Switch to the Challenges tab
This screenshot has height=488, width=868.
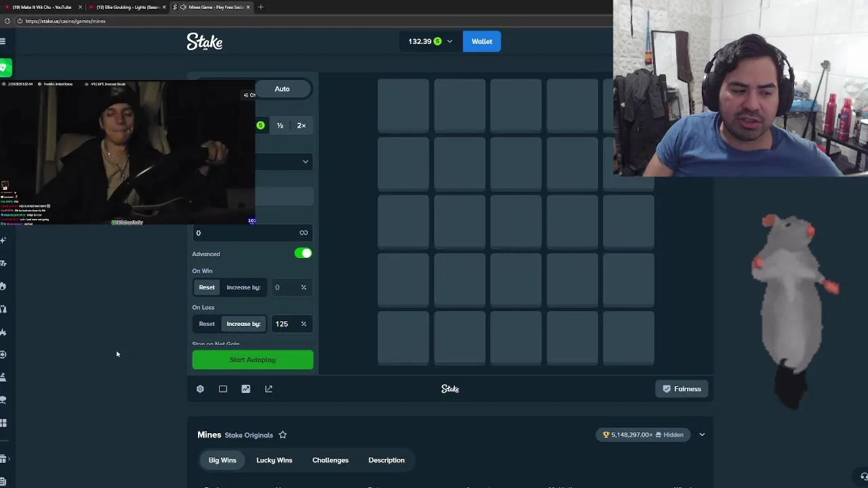[330, 460]
